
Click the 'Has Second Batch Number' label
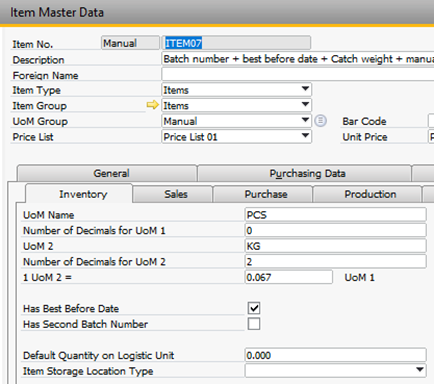tap(85, 324)
